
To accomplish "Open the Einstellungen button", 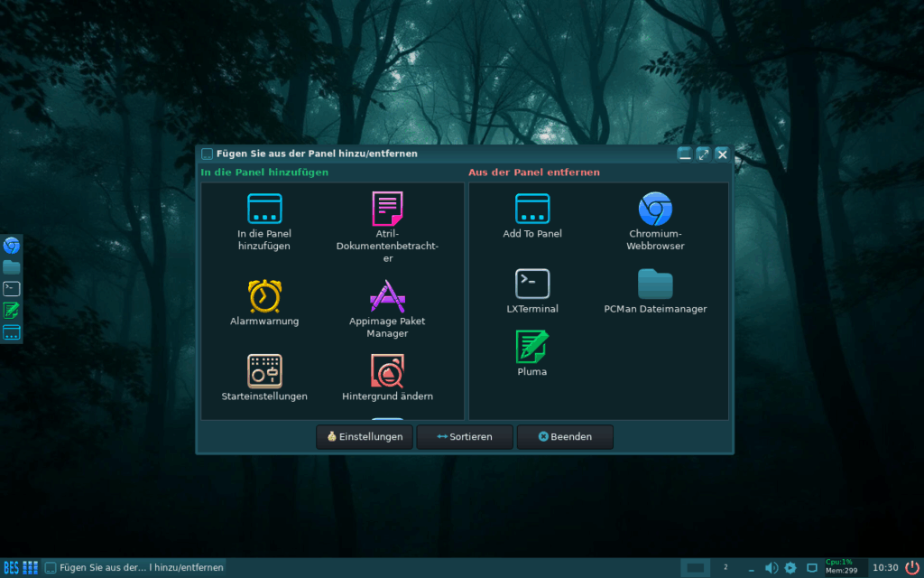I will tap(365, 437).
